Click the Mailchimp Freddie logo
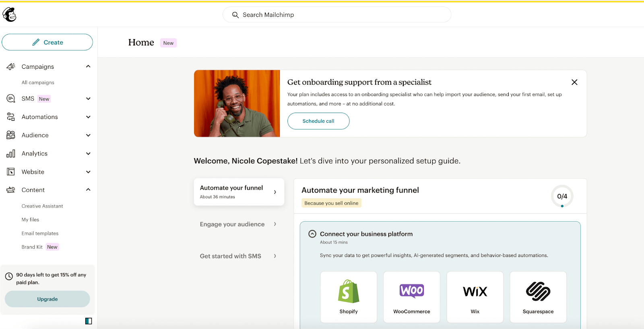This screenshot has width=644, height=329. click(9, 14)
